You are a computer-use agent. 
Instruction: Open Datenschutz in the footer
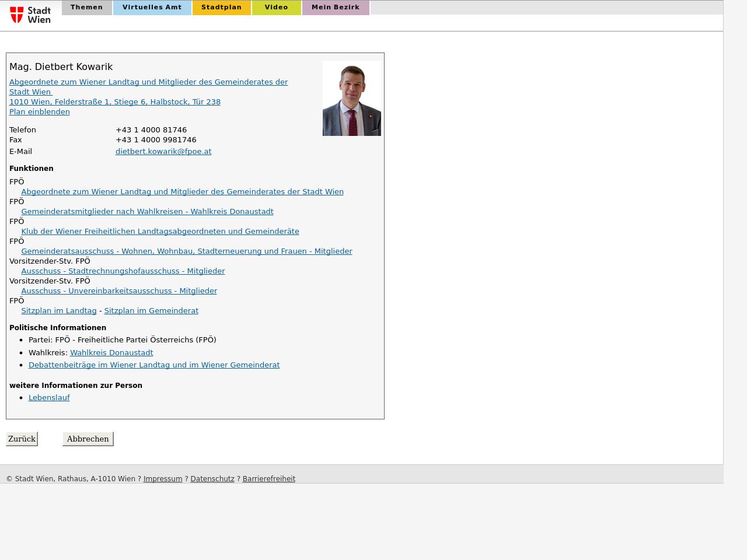(x=212, y=478)
